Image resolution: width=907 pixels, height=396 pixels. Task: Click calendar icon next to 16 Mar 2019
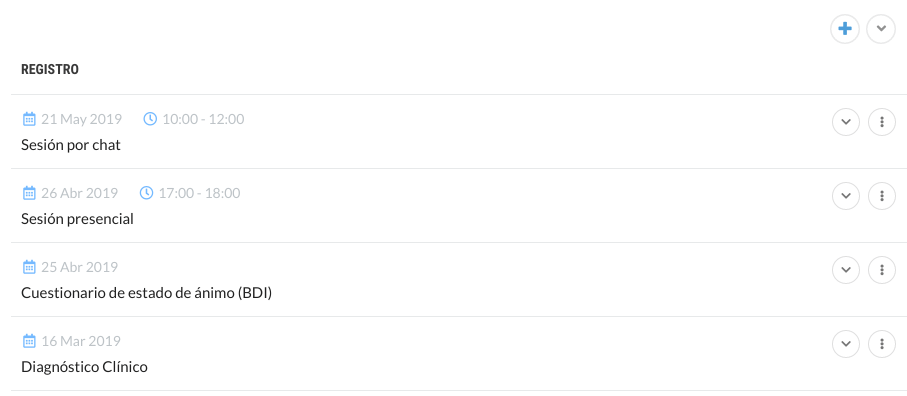pos(29,341)
